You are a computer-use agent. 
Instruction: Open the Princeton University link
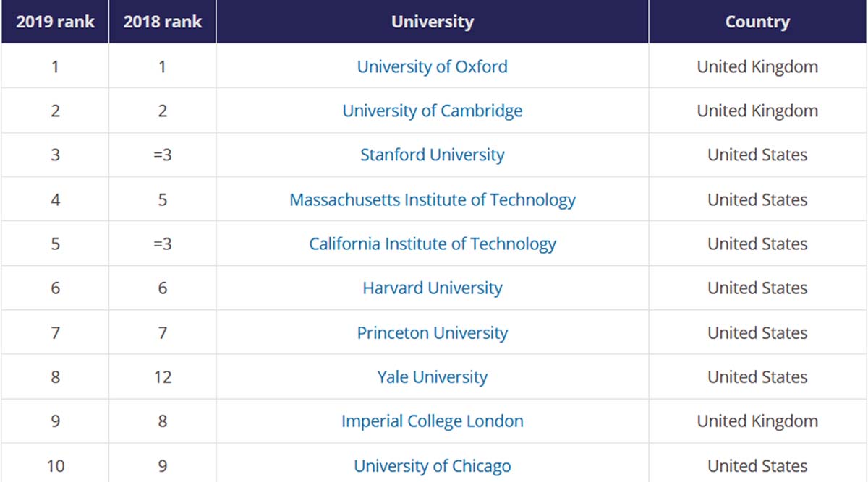433,332
